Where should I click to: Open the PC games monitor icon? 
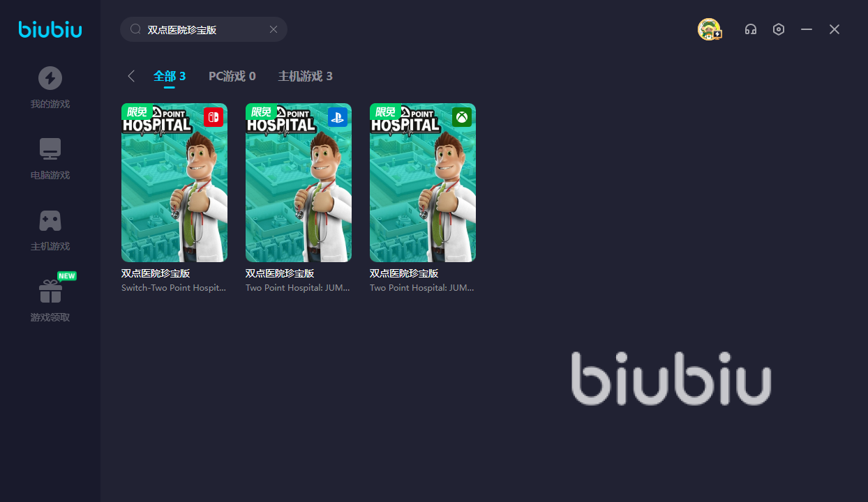point(50,149)
